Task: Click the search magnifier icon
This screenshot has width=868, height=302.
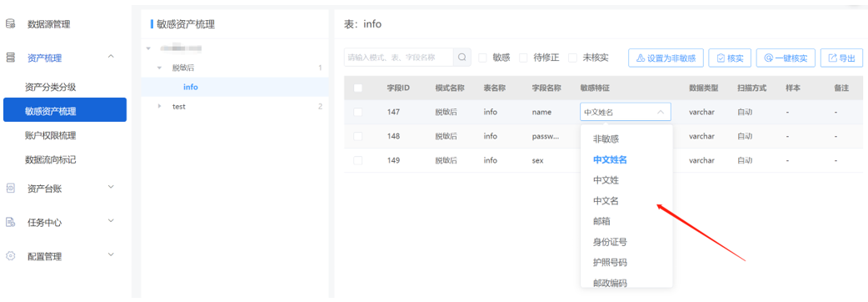Action: [x=461, y=57]
